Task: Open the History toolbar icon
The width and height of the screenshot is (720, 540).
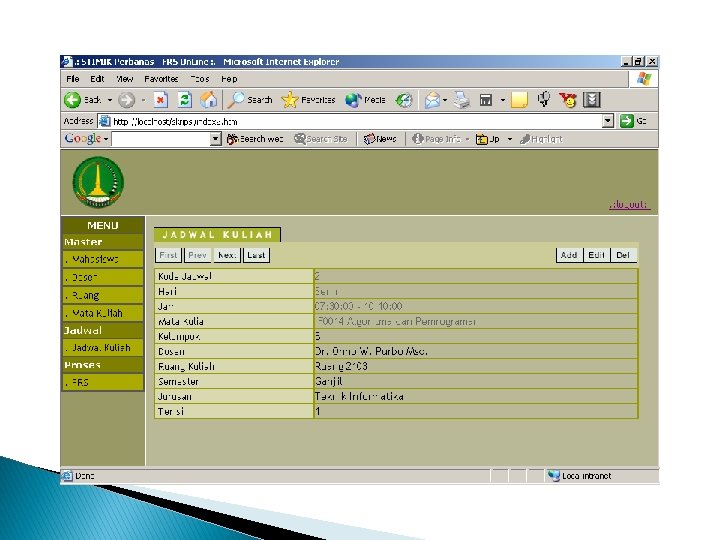Action: [x=404, y=100]
